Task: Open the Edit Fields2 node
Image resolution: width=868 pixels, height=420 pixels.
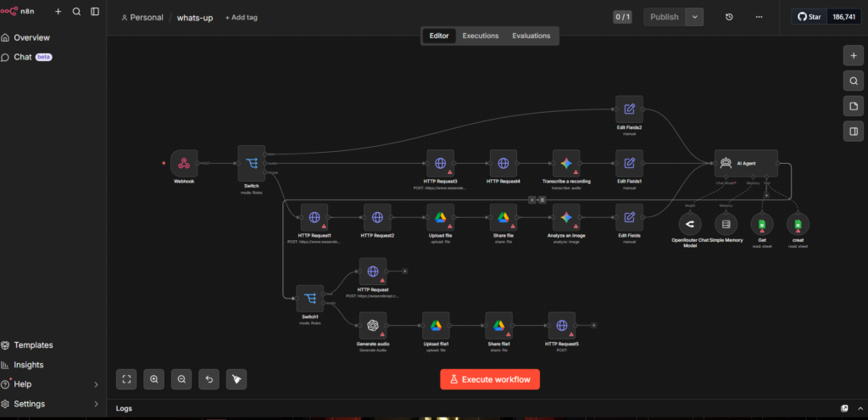Action: point(630,109)
